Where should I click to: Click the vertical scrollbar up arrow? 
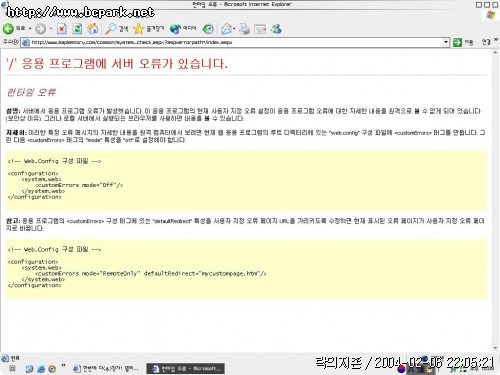[495, 53]
